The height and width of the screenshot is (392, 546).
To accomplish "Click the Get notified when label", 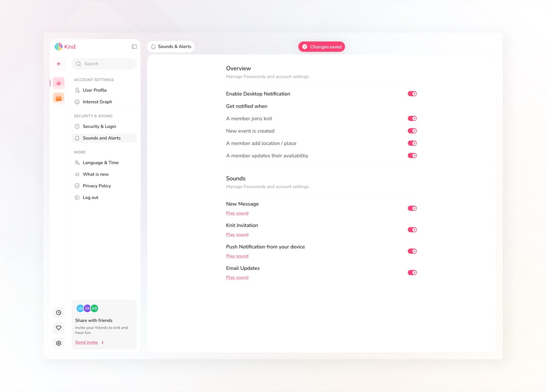I will point(247,106).
